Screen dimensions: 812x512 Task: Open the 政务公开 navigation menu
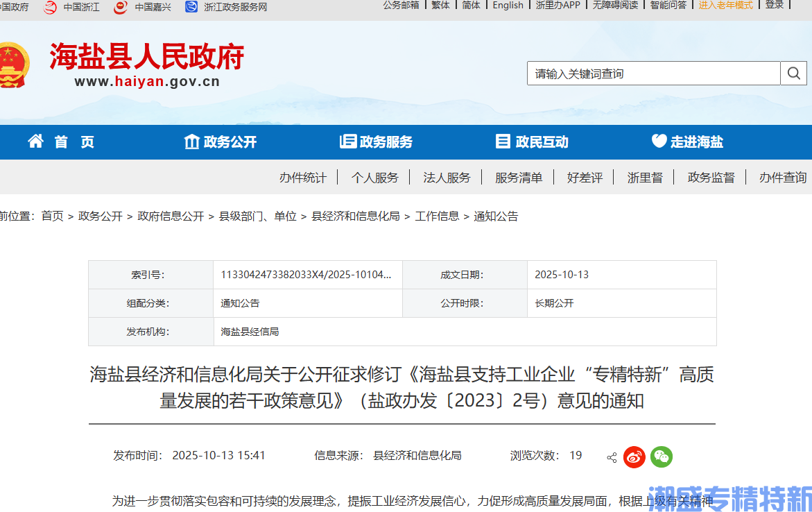coord(221,142)
